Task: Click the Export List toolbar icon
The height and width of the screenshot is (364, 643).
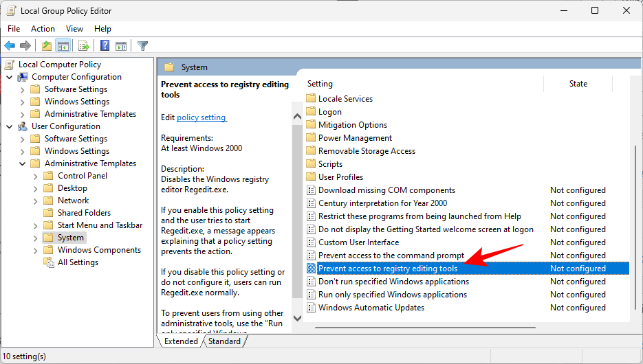Action: (84, 46)
